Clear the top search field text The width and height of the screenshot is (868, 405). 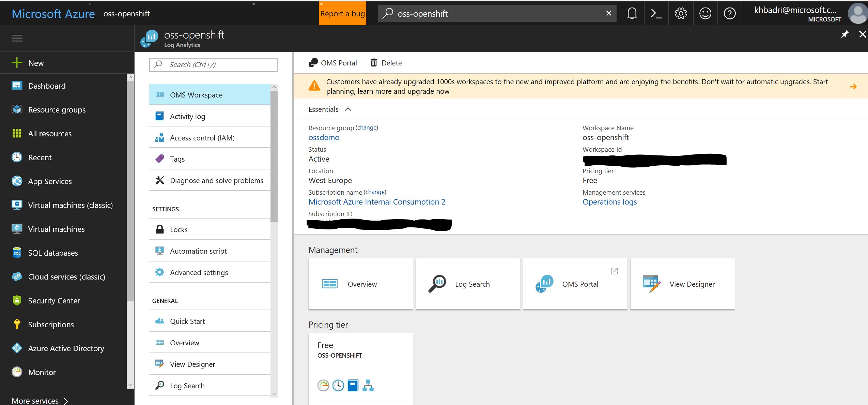[x=608, y=13]
